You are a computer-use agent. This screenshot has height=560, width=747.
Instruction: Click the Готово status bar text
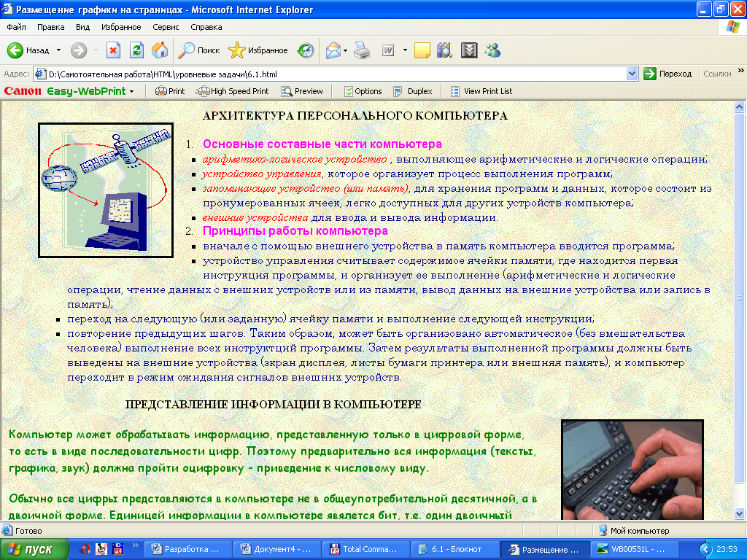[28, 531]
